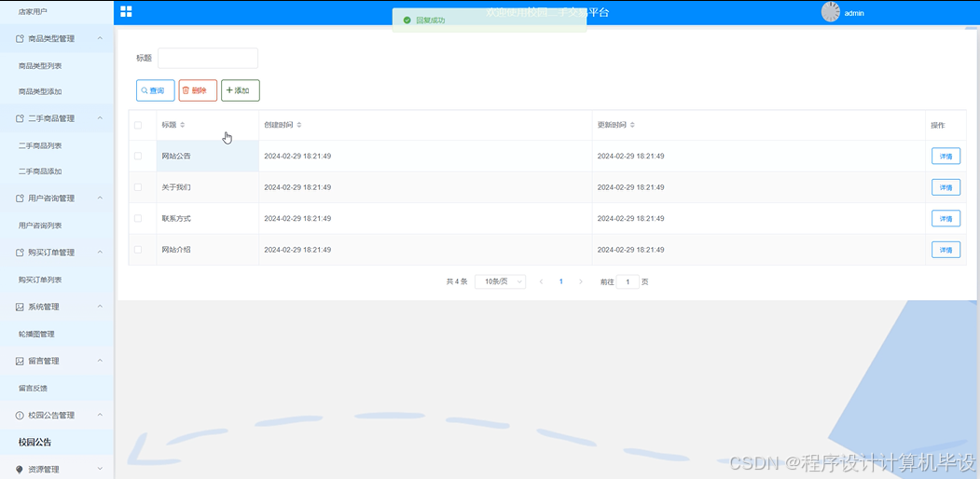Open the admin avatar image
980x479 pixels.
[831, 12]
